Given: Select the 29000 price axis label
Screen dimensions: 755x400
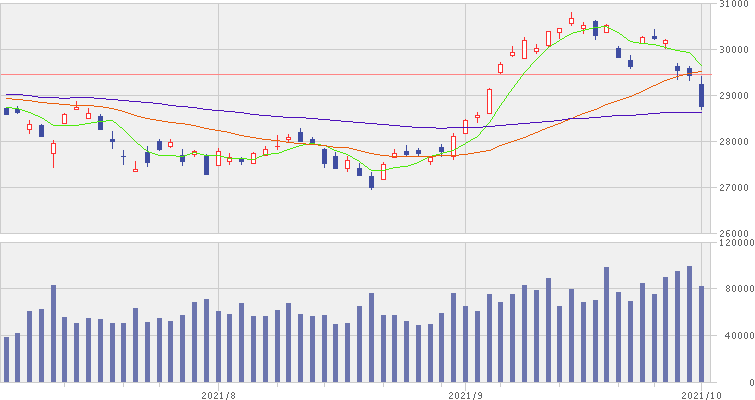Looking at the screenshot, I should coord(734,96).
